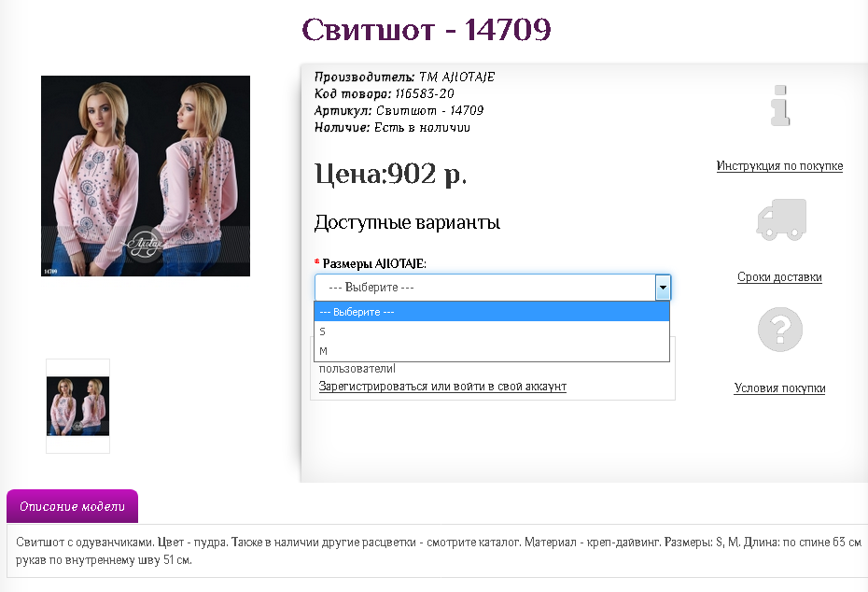
Task: Click the Доступные варианты heading
Action: 408,222
